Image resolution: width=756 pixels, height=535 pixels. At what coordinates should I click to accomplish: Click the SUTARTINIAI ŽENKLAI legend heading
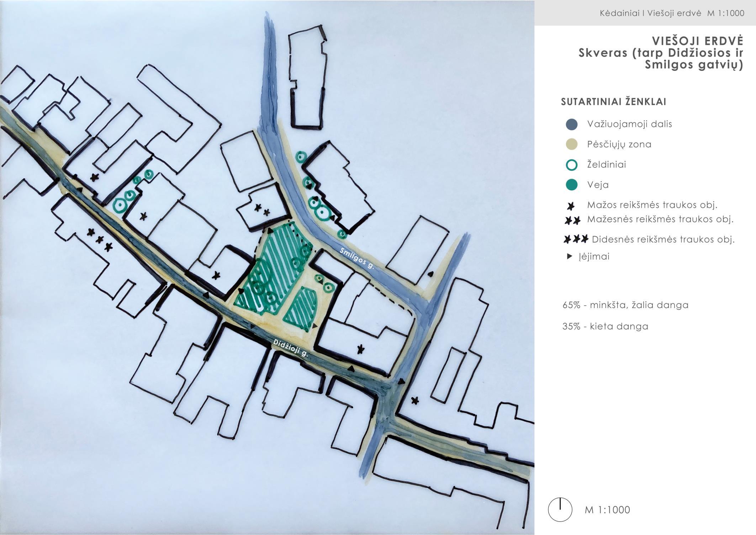point(613,102)
